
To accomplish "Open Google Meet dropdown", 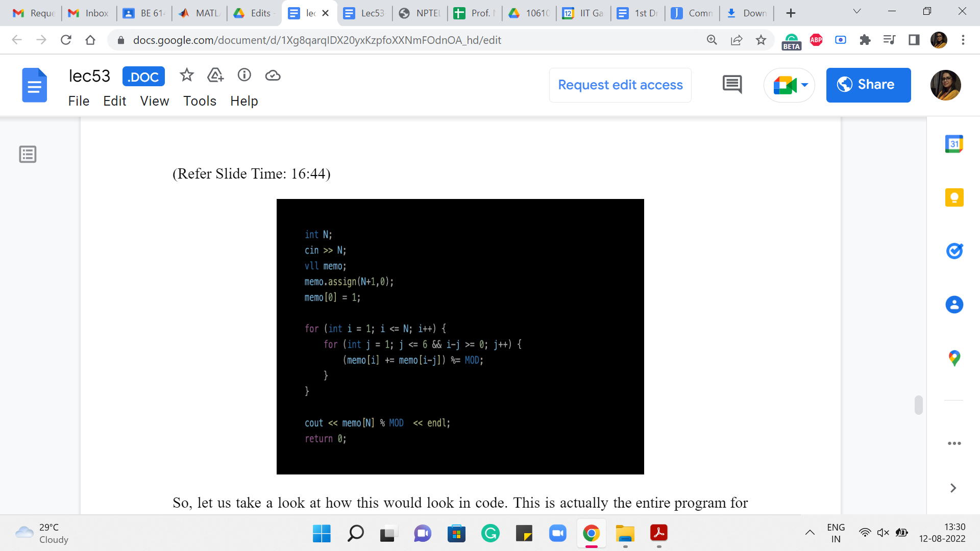I will pos(804,85).
